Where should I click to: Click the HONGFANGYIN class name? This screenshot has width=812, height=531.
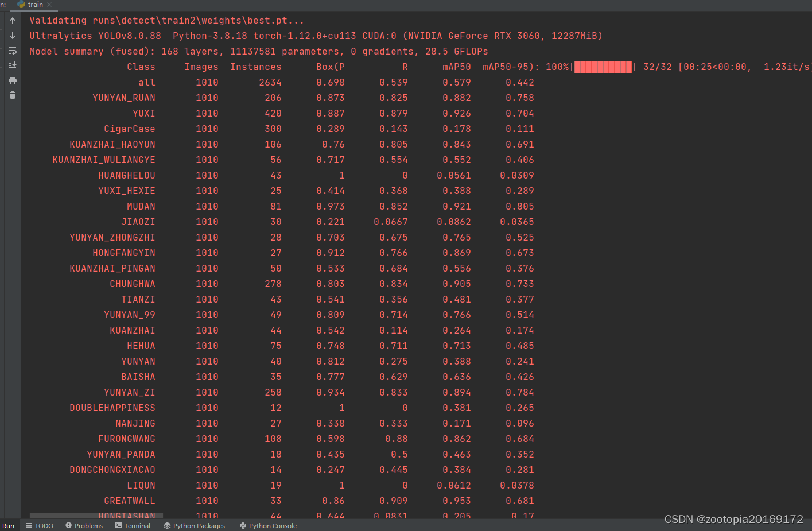pyautogui.click(x=124, y=253)
